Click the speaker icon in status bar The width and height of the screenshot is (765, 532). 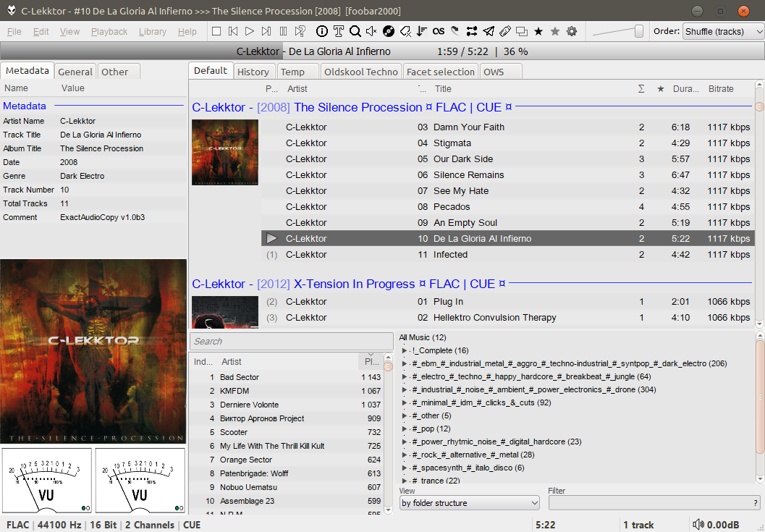point(698,525)
